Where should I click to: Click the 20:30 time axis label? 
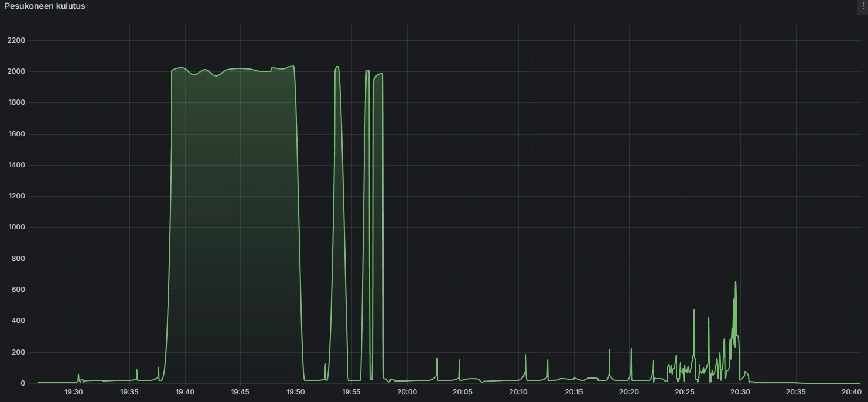740,392
